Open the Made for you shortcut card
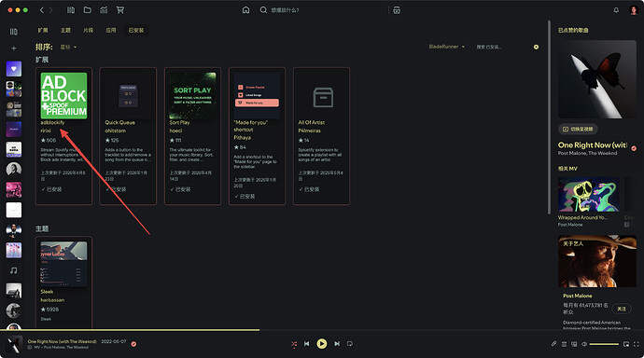Viewport: 644px width, 358px height. [257, 136]
